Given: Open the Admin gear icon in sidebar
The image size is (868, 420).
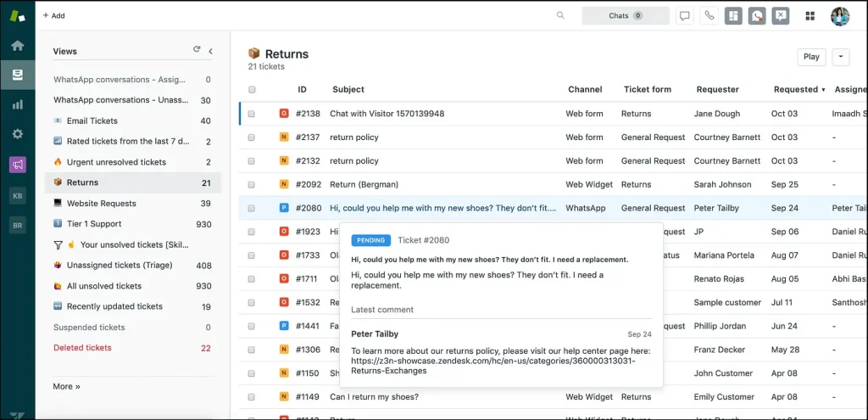Looking at the screenshot, I should coord(18,133).
